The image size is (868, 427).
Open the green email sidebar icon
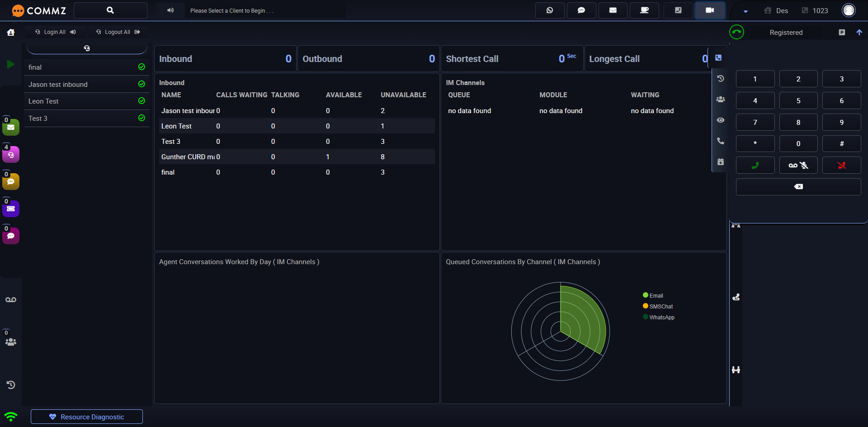click(x=11, y=128)
